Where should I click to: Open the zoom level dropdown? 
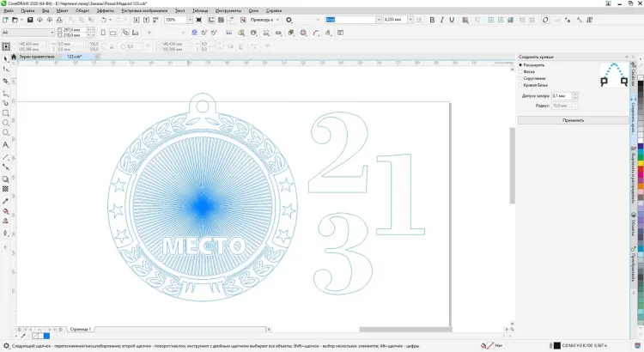tap(190, 20)
